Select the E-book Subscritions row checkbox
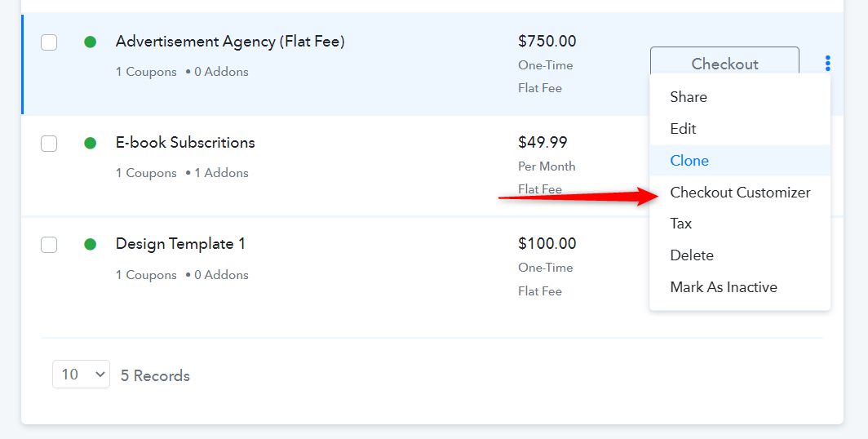 pyautogui.click(x=49, y=144)
